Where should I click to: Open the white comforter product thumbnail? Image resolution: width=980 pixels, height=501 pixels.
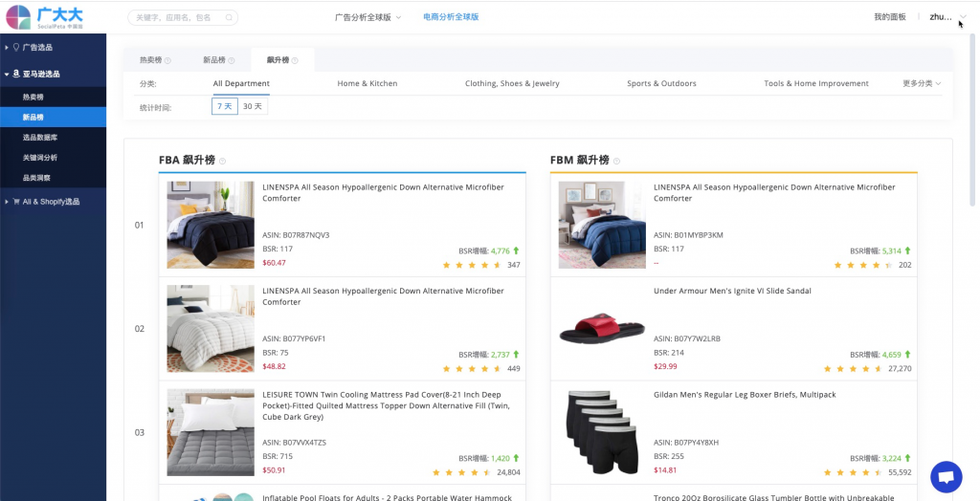tap(211, 329)
